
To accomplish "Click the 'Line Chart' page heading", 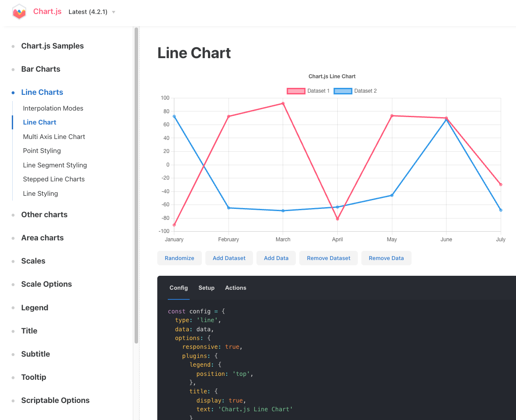I will 194,53.
